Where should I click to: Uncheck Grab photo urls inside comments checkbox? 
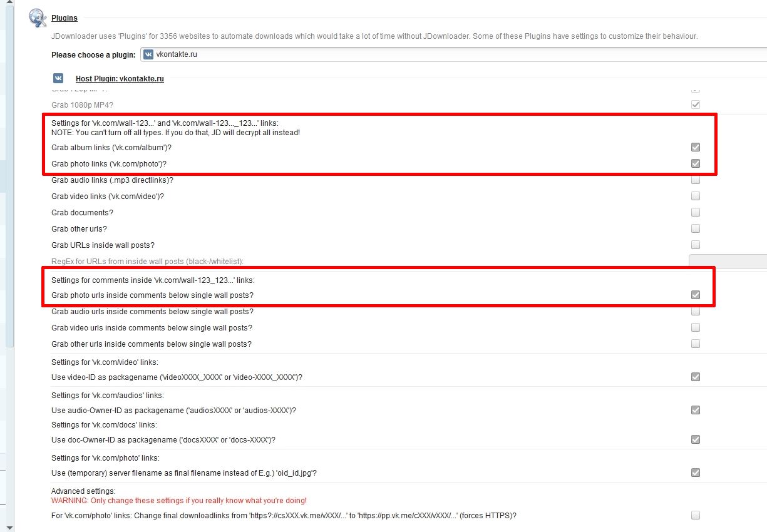point(695,295)
